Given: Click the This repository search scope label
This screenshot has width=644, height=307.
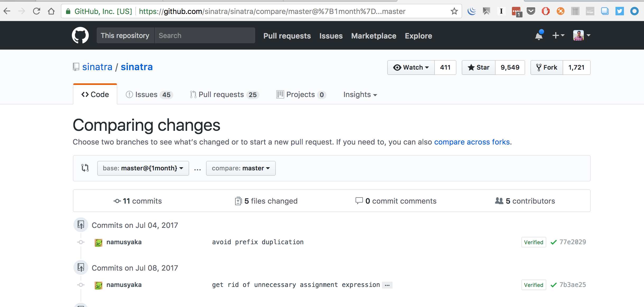Looking at the screenshot, I should click(x=125, y=35).
